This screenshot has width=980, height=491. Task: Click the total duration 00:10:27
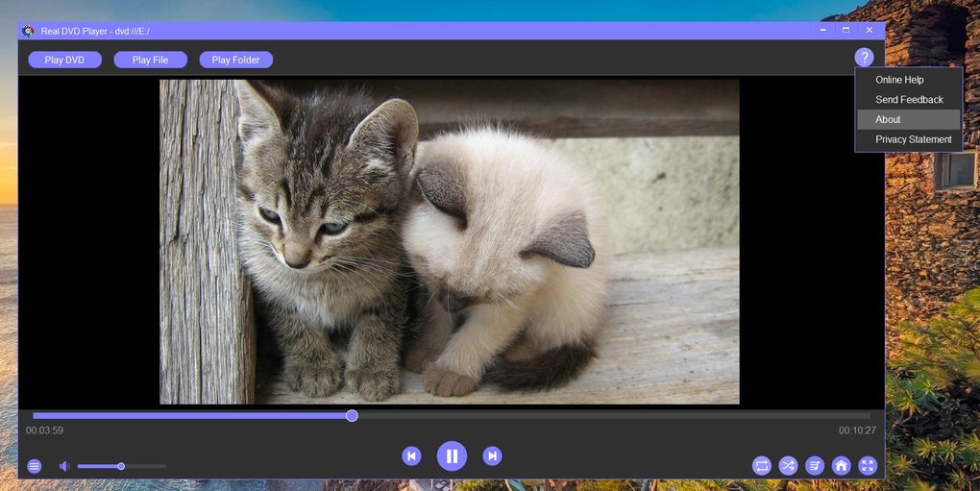pos(857,430)
